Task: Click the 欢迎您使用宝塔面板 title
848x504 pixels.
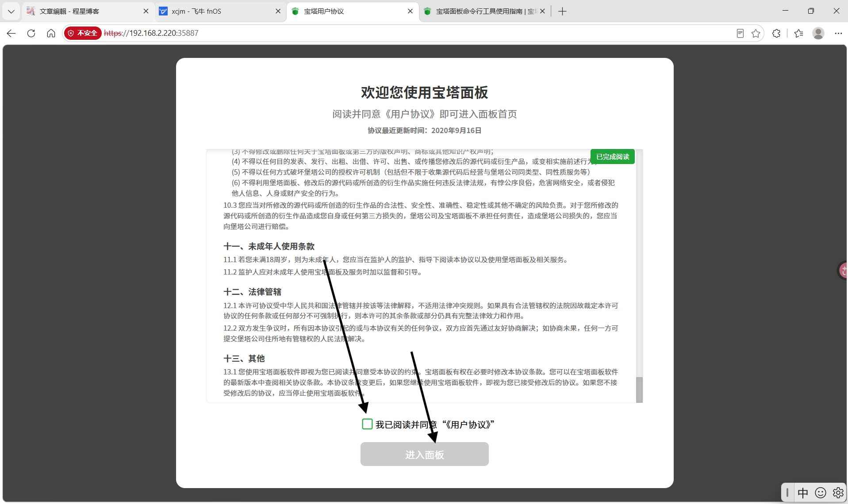Action: coord(424,92)
